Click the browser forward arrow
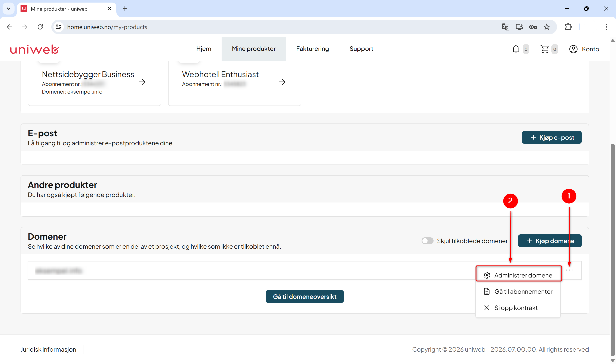The height and width of the screenshot is (364, 616). point(25,27)
